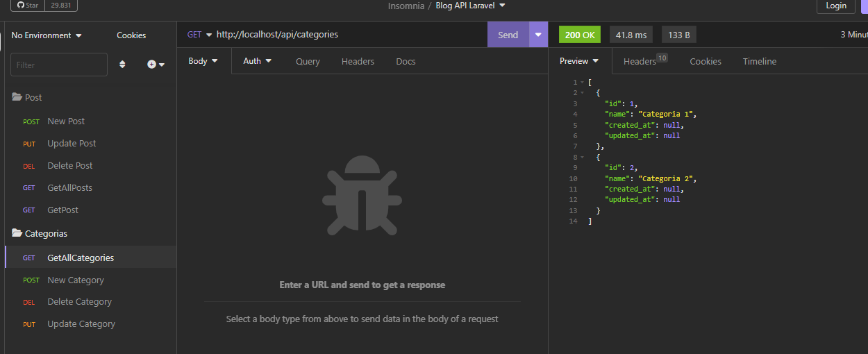868x354 pixels.
Task: Click the Insomnia breadcrumb link
Action: point(406,6)
